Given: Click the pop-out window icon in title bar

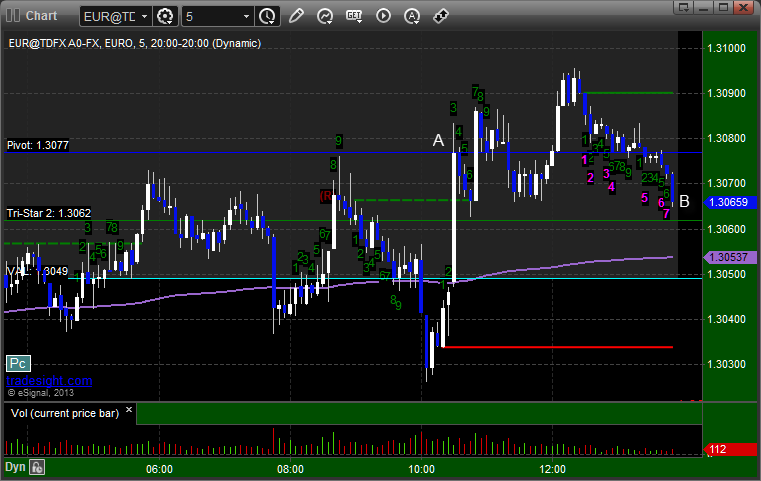Looking at the screenshot, I should coord(684,7).
